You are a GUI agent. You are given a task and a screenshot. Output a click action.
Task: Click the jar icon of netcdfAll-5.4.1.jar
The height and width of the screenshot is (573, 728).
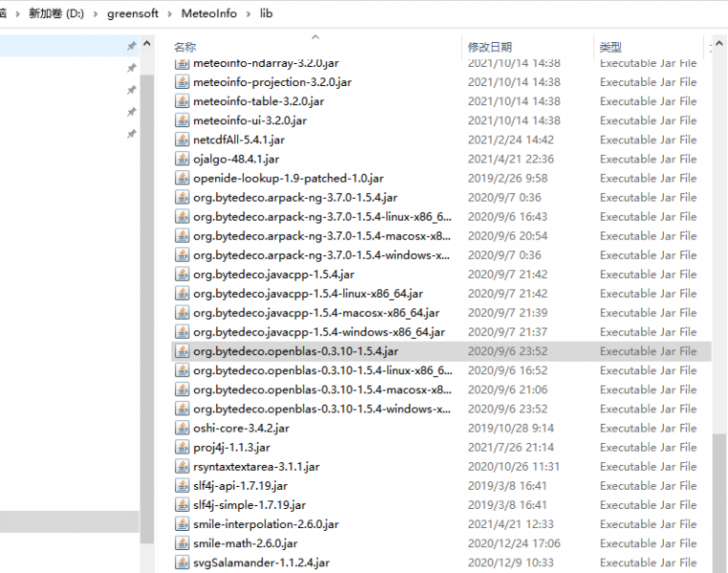click(x=182, y=139)
